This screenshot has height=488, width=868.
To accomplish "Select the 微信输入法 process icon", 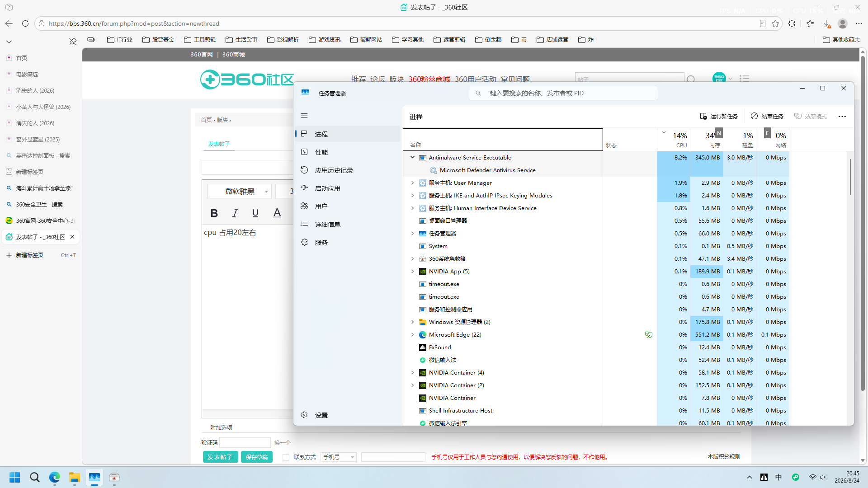I will pyautogui.click(x=423, y=360).
